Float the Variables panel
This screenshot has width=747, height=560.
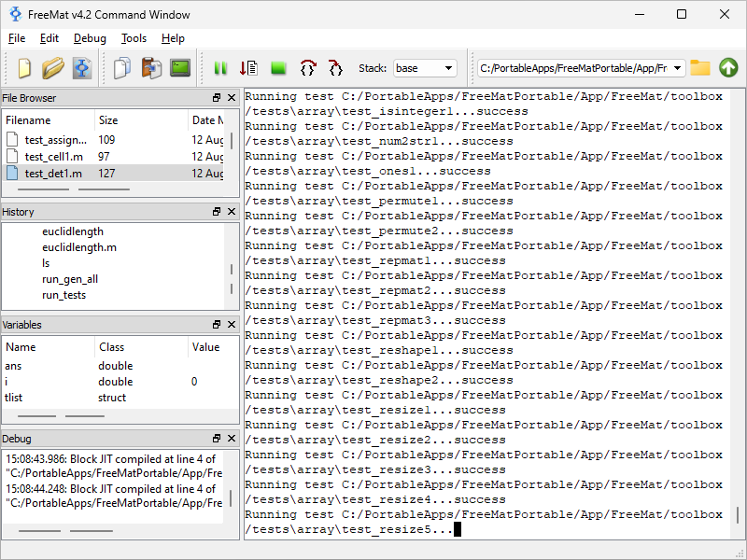(x=217, y=325)
